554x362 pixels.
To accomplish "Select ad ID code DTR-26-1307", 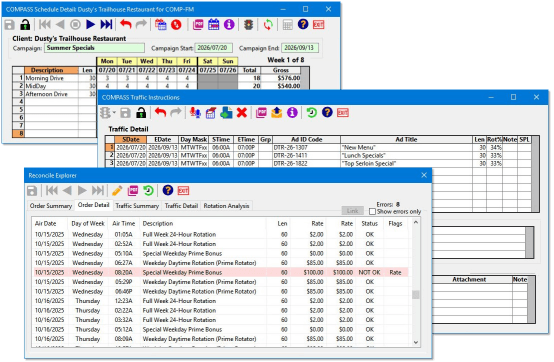I will click(306, 147).
